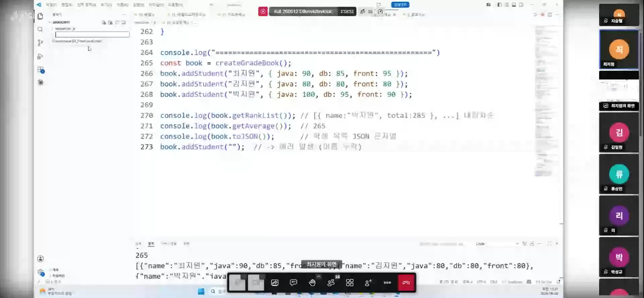Open the second menu in VS Code menu bar
644x298 pixels.
67,5
